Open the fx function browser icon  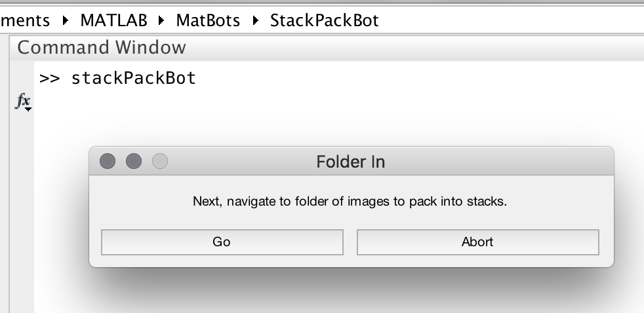point(24,101)
